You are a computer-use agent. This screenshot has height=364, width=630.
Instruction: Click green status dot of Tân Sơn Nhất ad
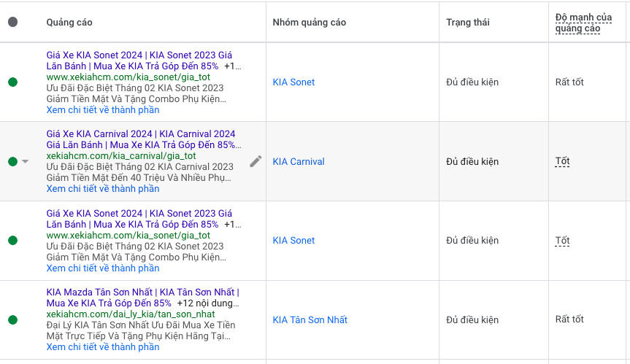tap(12, 320)
